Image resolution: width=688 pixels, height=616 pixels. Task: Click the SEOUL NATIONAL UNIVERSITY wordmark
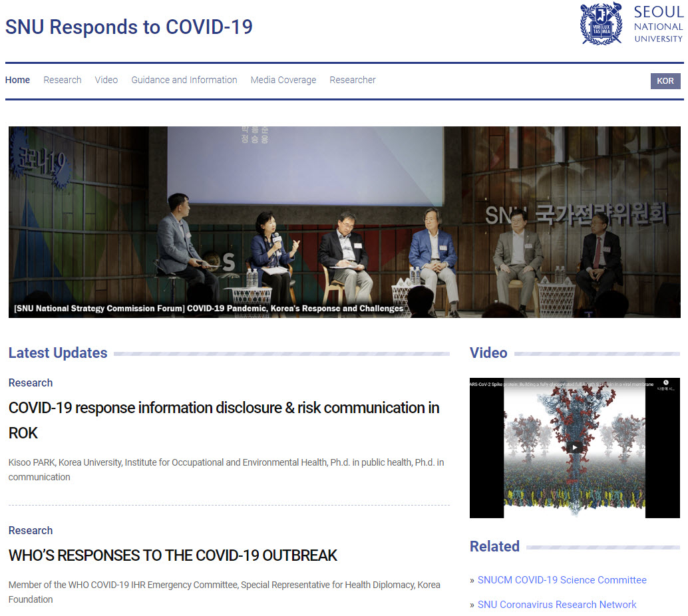(x=658, y=24)
